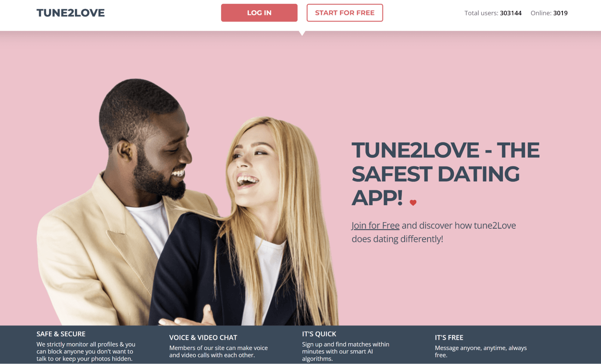
Task: Click the voice and video calls description
Action: (x=219, y=351)
